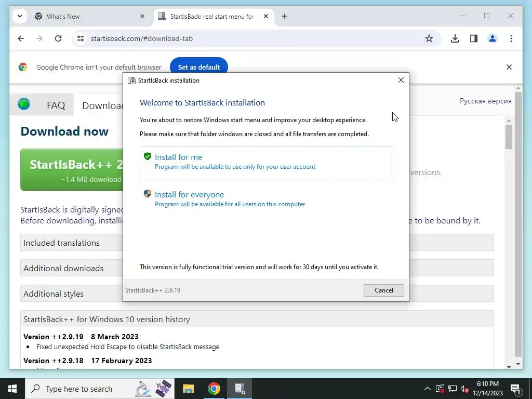The width and height of the screenshot is (532, 399).
Task: Open the notification center
Action: (515, 389)
